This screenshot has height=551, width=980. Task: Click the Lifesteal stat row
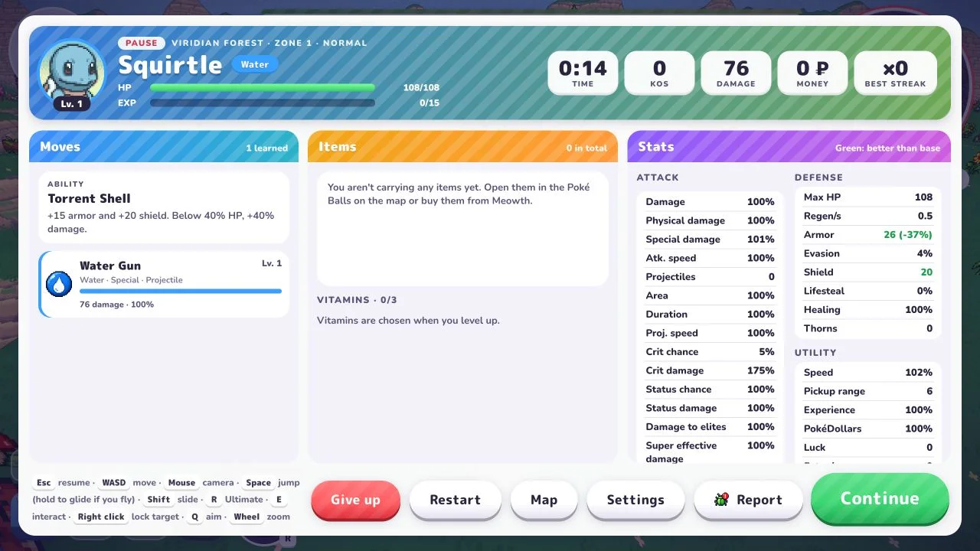[x=868, y=291]
